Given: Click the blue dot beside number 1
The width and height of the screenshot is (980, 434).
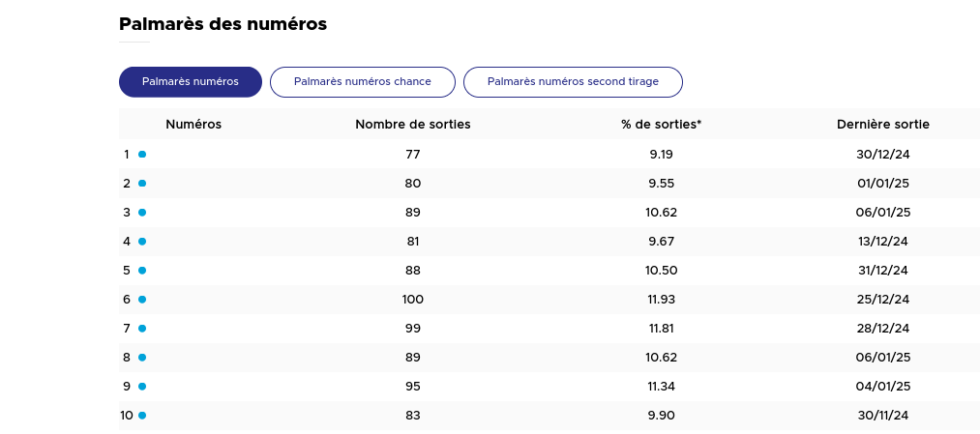Looking at the screenshot, I should 142,155.
